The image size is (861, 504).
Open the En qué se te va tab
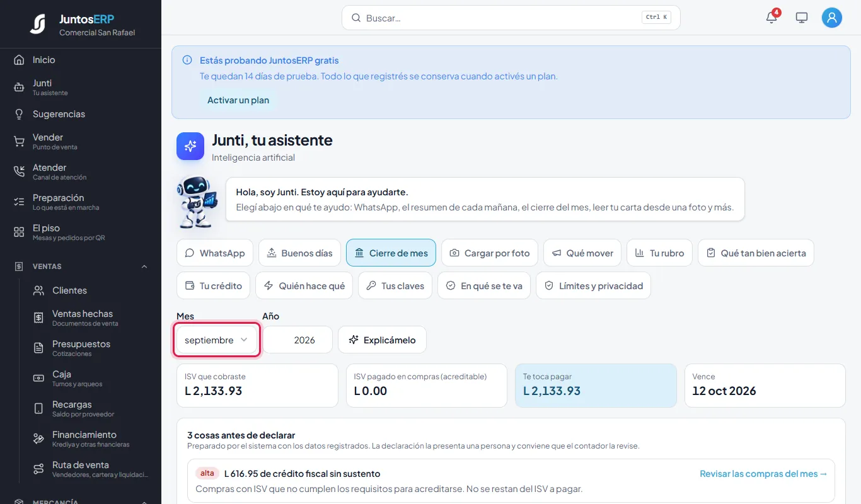pos(484,286)
